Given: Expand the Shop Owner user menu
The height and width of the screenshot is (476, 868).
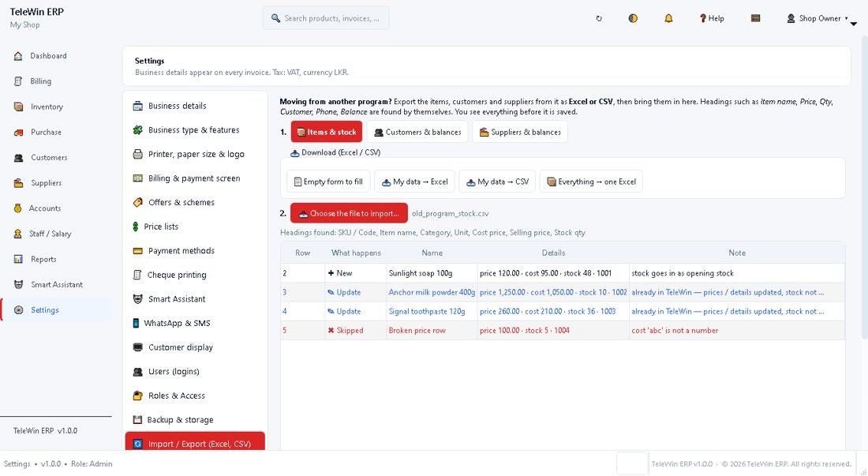Looking at the screenshot, I should 818,18.
